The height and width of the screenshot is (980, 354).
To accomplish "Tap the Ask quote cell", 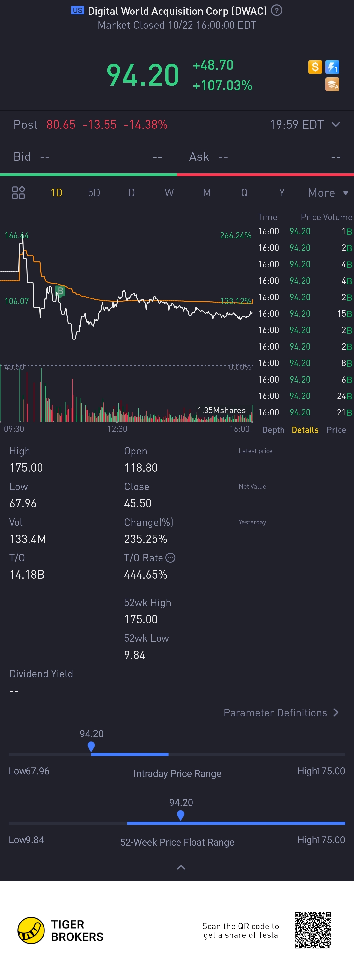I will (265, 156).
